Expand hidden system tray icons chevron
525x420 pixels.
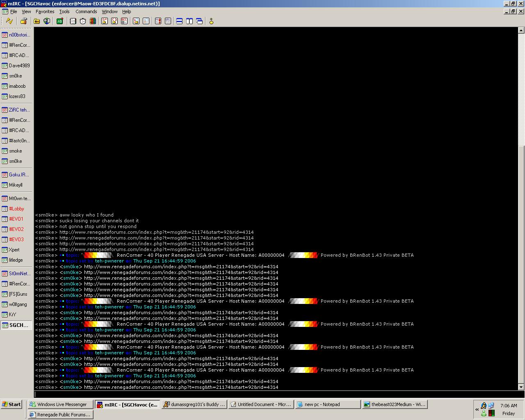pos(477,409)
